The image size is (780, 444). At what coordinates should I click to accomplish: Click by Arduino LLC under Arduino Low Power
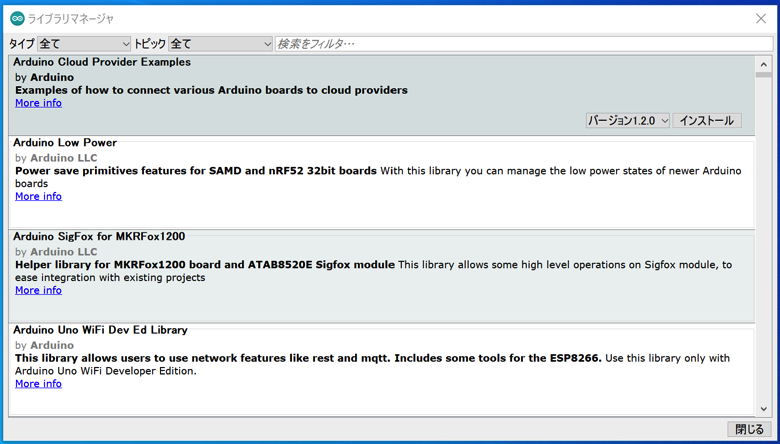click(x=56, y=158)
